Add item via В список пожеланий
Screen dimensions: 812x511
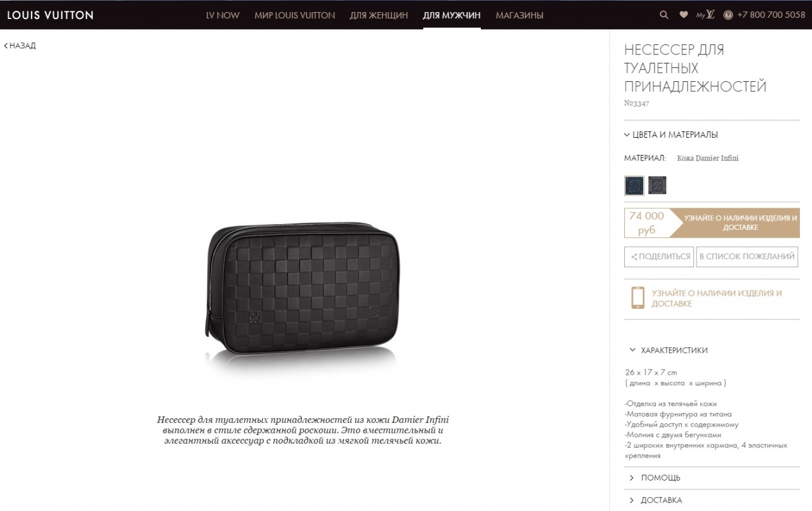pyautogui.click(x=747, y=256)
